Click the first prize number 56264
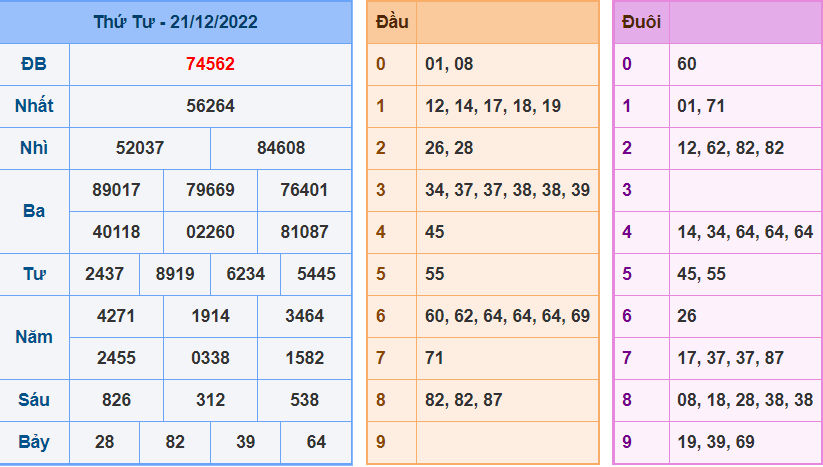 (x=210, y=106)
